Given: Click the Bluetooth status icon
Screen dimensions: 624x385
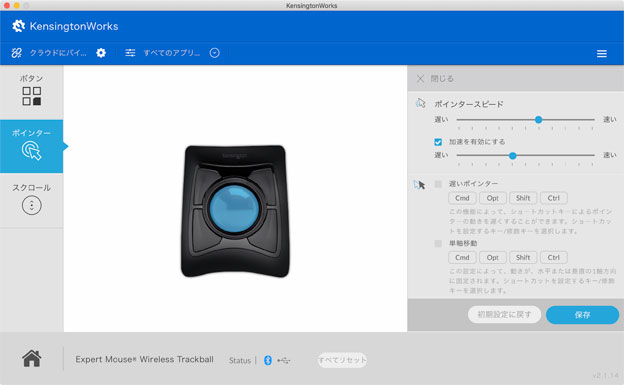Looking at the screenshot, I should point(268,360).
